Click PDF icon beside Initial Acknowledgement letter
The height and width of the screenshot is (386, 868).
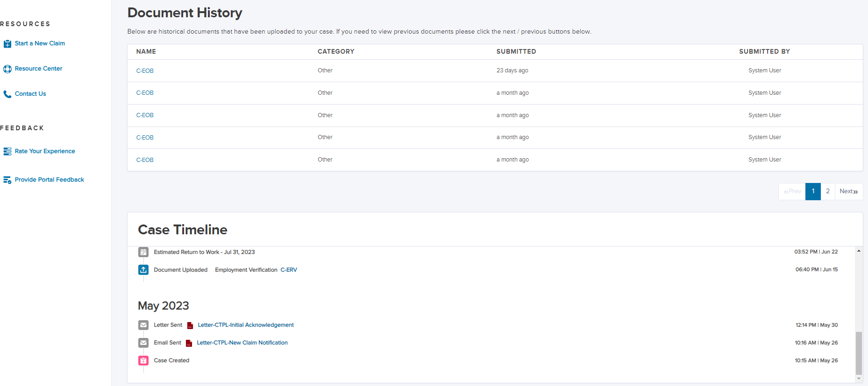click(190, 325)
